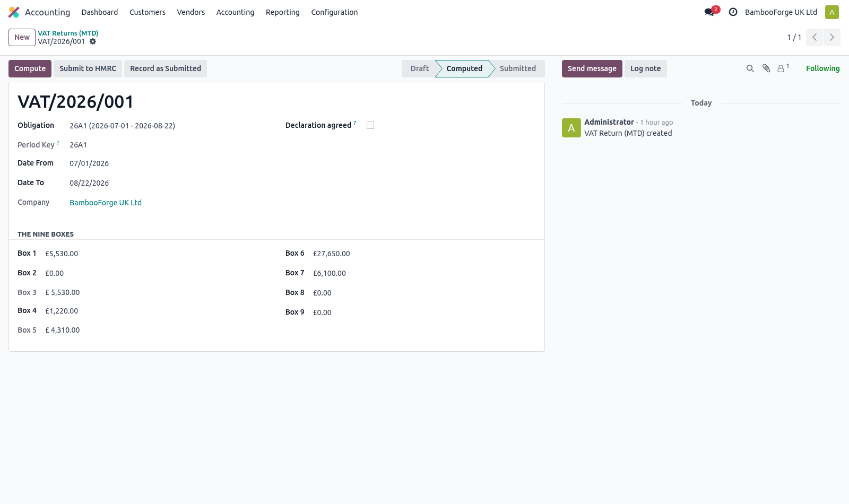The image size is (849, 504).
Task: Open the Accounting menu item
Action: click(x=235, y=12)
